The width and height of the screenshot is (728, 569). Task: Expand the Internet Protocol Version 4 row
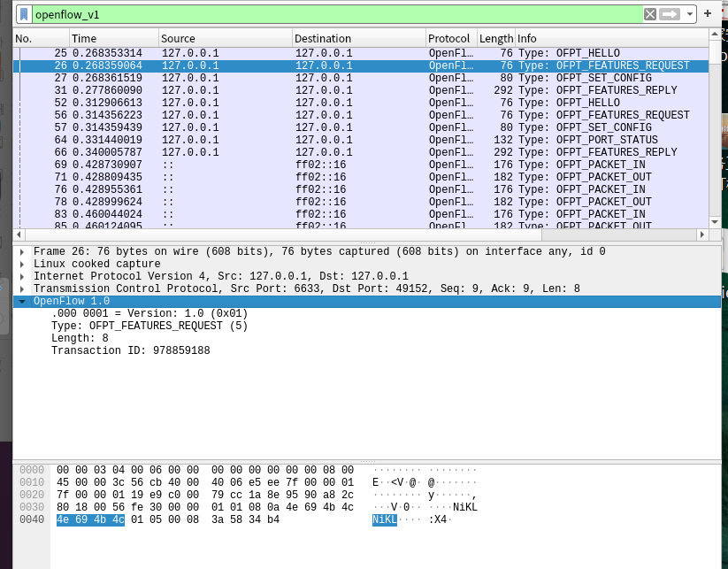pyautogui.click(x=22, y=276)
